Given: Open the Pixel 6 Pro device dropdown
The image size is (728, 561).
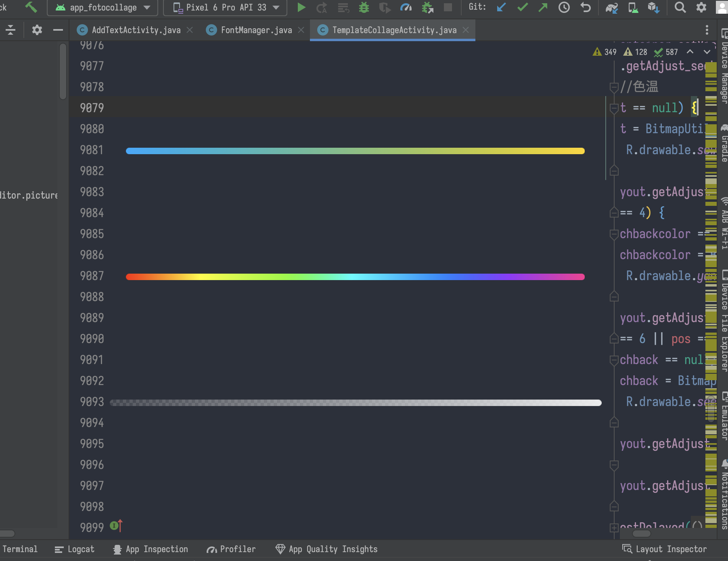Looking at the screenshot, I should click(x=225, y=8).
